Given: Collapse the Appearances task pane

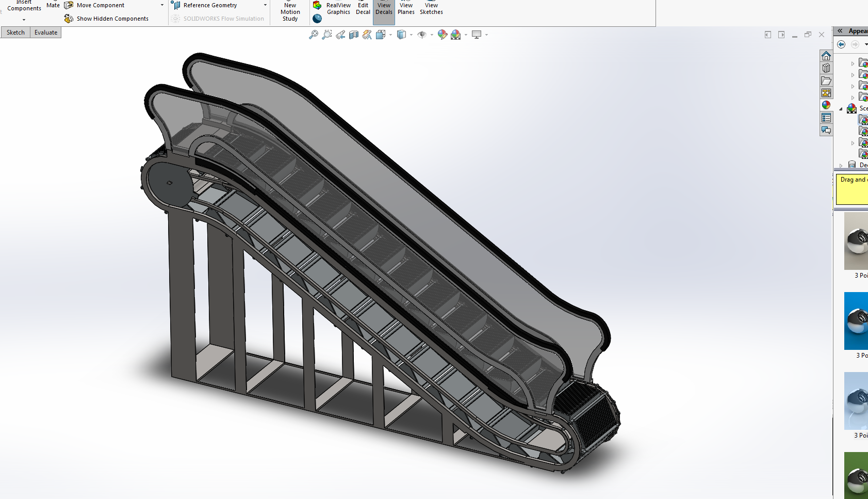Looking at the screenshot, I should (x=840, y=31).
